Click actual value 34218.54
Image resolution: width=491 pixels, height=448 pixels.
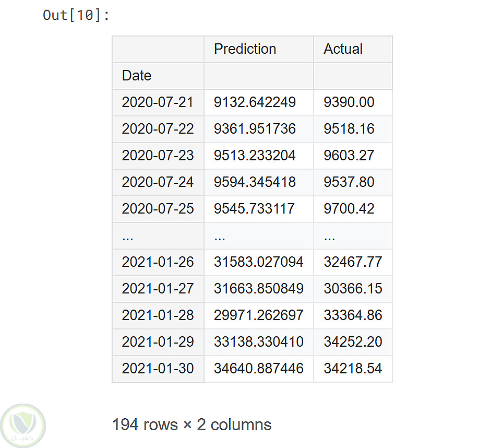click(x=353, y=369)
